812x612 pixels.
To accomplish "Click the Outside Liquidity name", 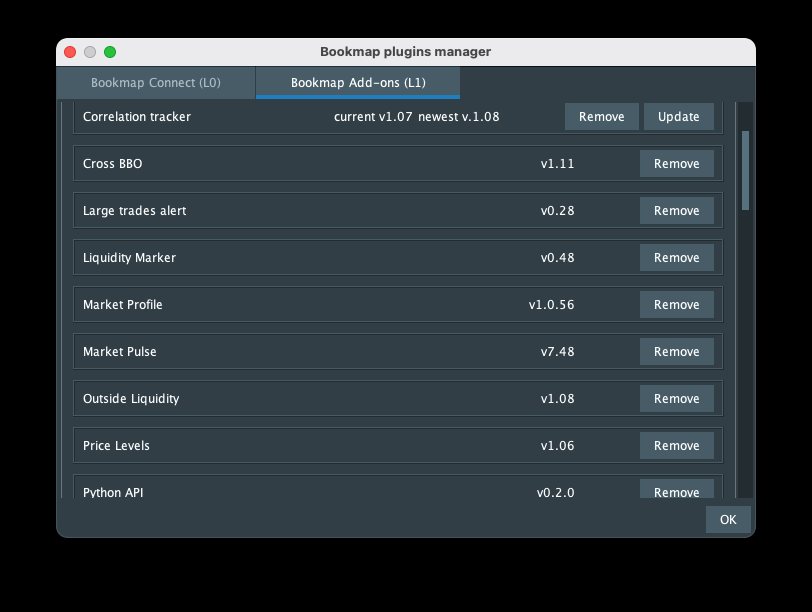I will pos(131,399).
